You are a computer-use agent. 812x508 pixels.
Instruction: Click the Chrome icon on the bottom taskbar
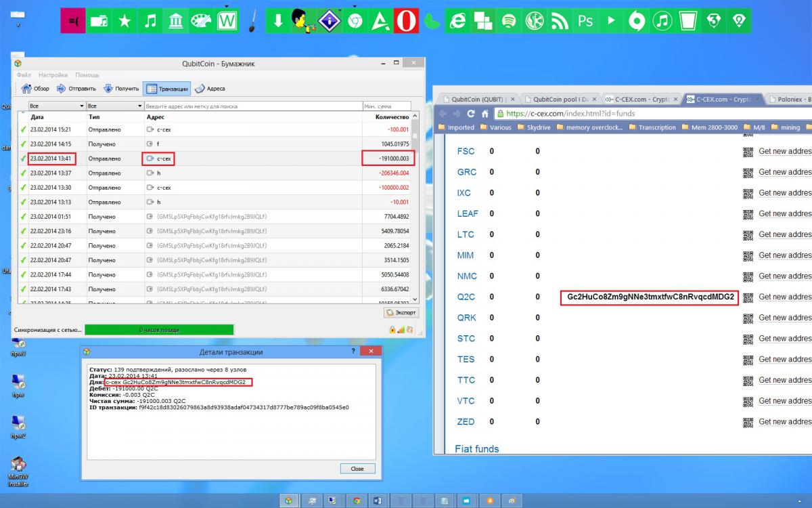coord(356,501)
